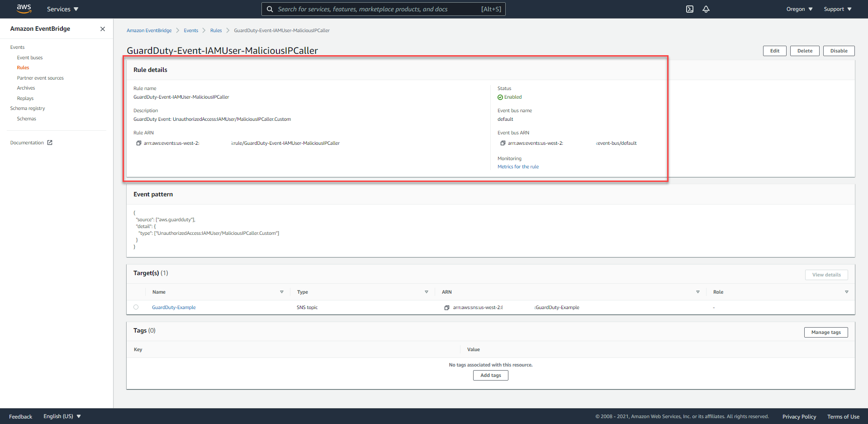Viewport: 868px width, 424px height.
Task: Open the Terms of Use link
Action: [843, 417]
